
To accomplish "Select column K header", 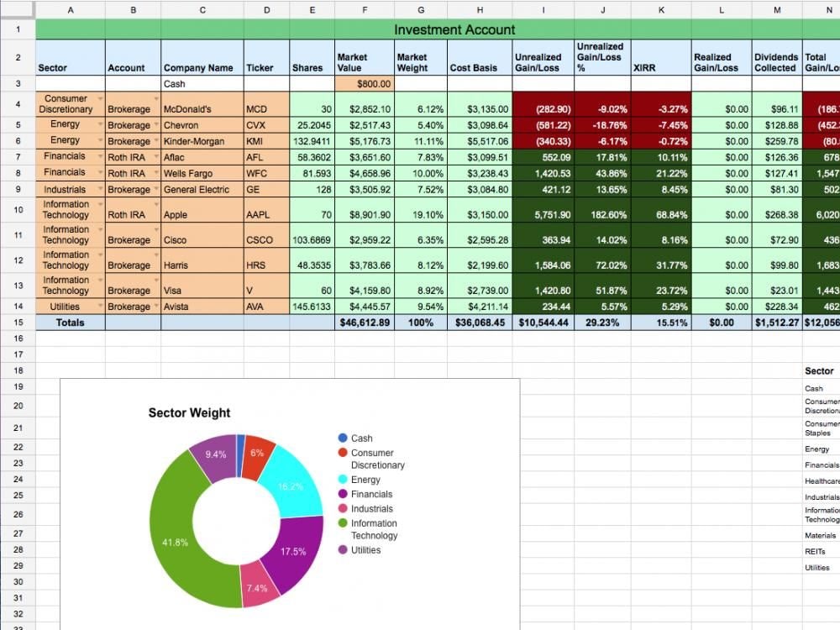I will 661,9.
